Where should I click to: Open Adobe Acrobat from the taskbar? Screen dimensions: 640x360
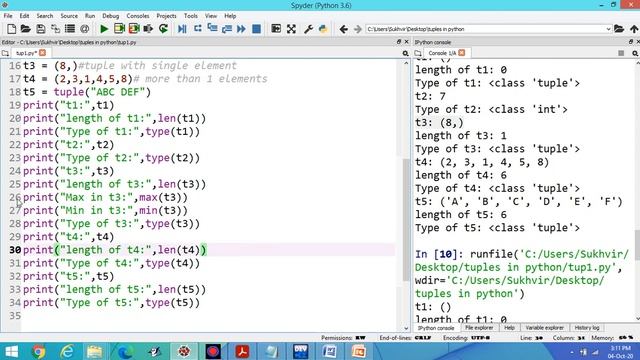pyautogui.click(x=242, y=351)
